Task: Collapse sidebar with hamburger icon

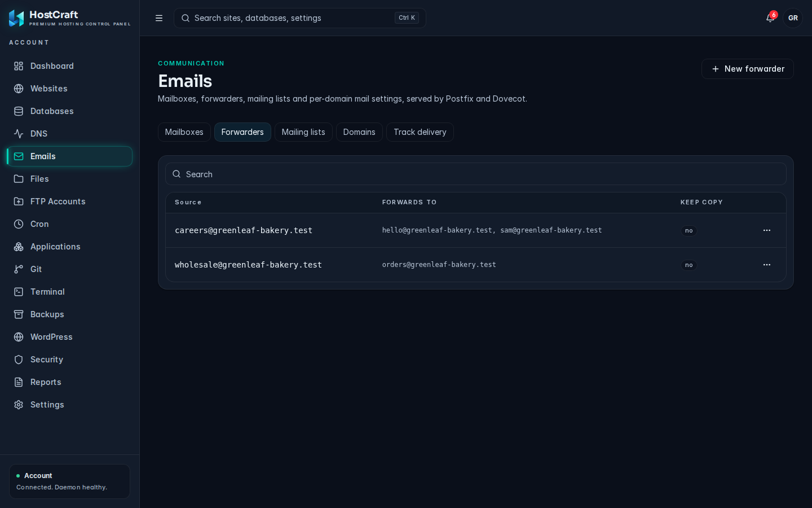Action: (x=159, y=18)
